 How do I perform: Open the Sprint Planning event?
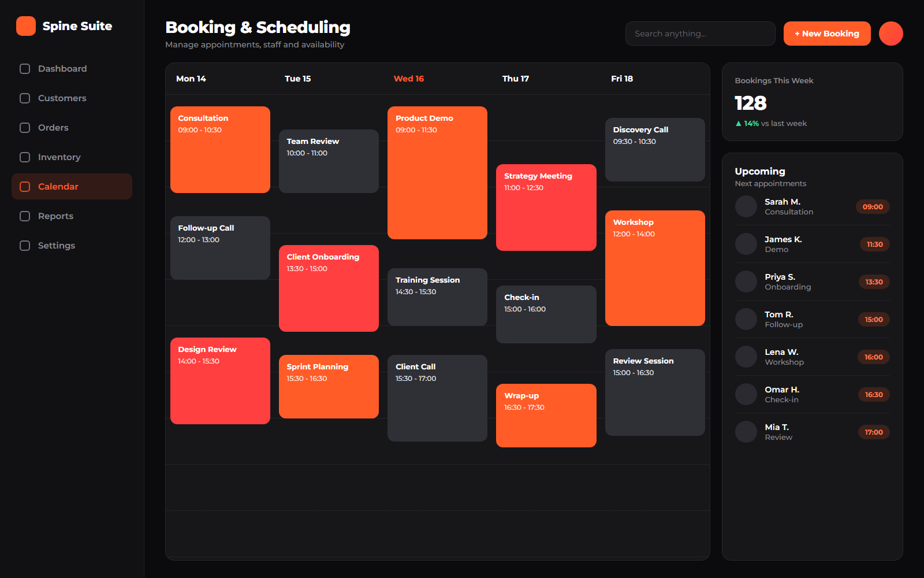pos(329,387)
